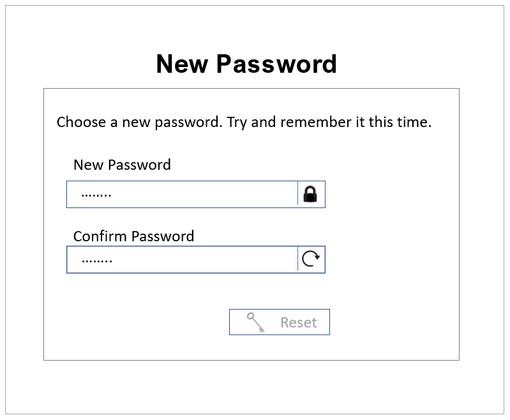
Task: Click the "Choose a new password." sentence
Action: click(x=140, y=122)
